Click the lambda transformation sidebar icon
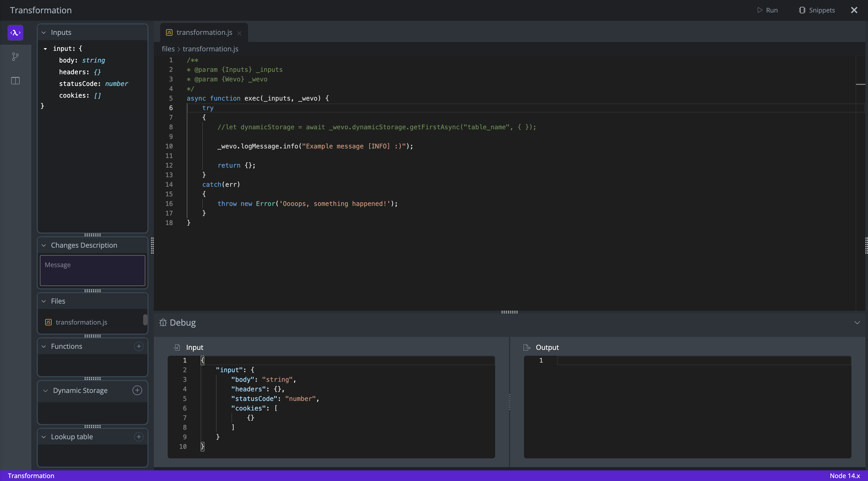 [15, 33]
